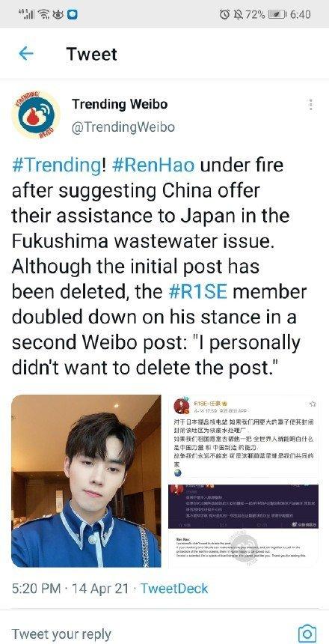Viewport: 329px width, 644px height.
Task: Open the #Trending hashtag
Action: pyautogui.click(x=57, y=165)
